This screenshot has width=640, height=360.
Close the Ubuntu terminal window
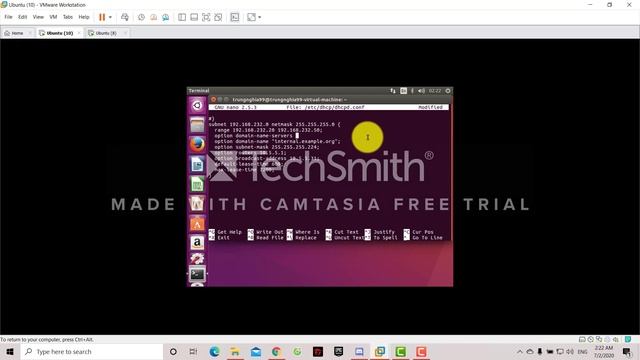[x=213, y=100]
